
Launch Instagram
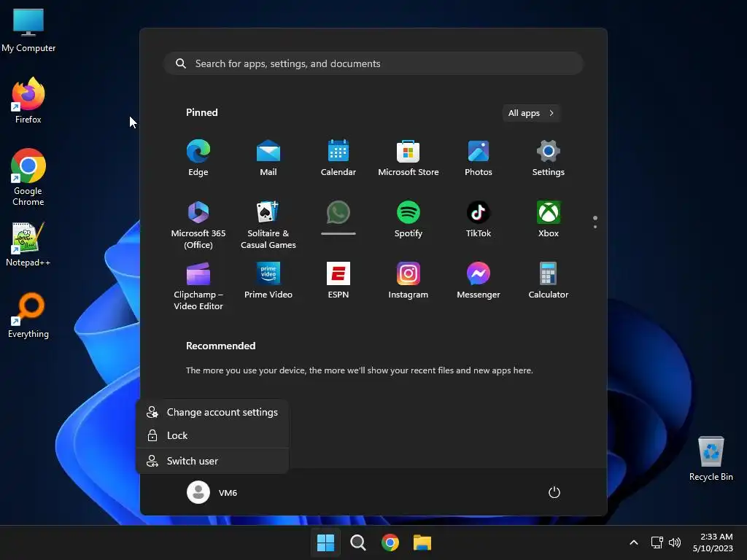click(x=409, y=280)
